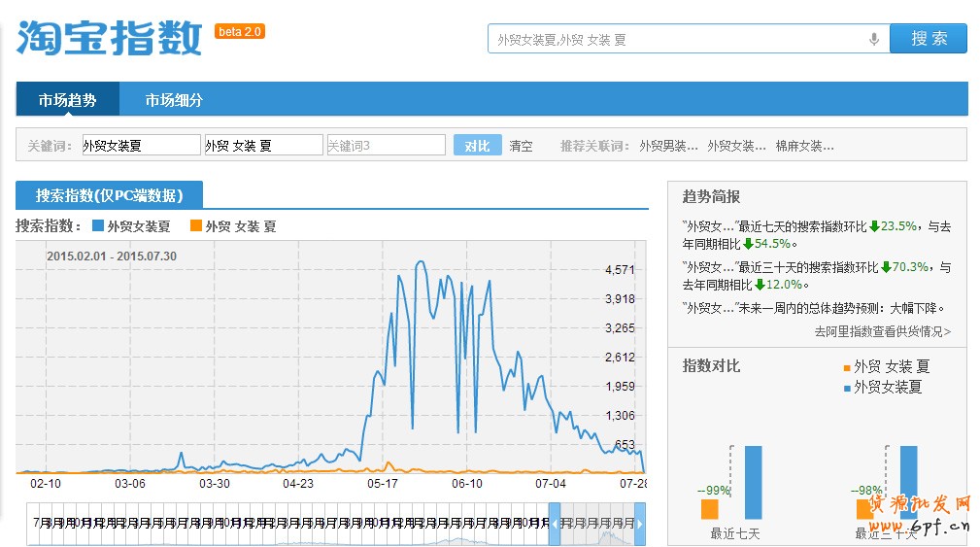Click the 03-30 date label on chart axis

pyautogui.click(x=214, y=483)
